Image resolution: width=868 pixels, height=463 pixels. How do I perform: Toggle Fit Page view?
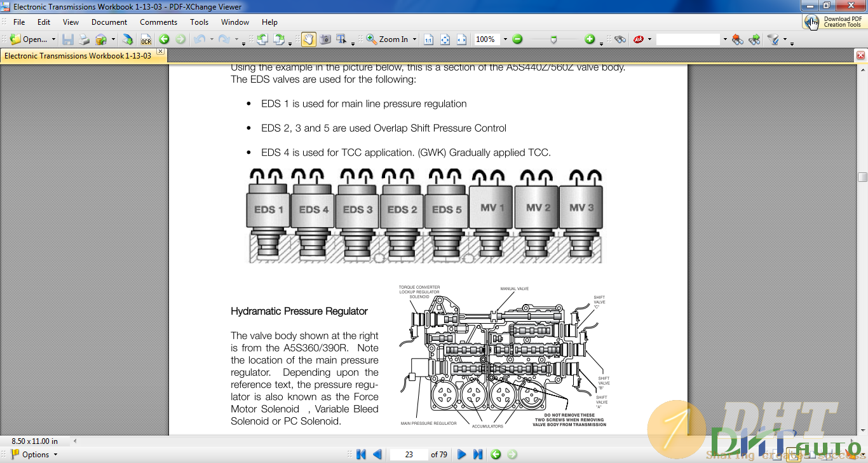pos(445,39)
